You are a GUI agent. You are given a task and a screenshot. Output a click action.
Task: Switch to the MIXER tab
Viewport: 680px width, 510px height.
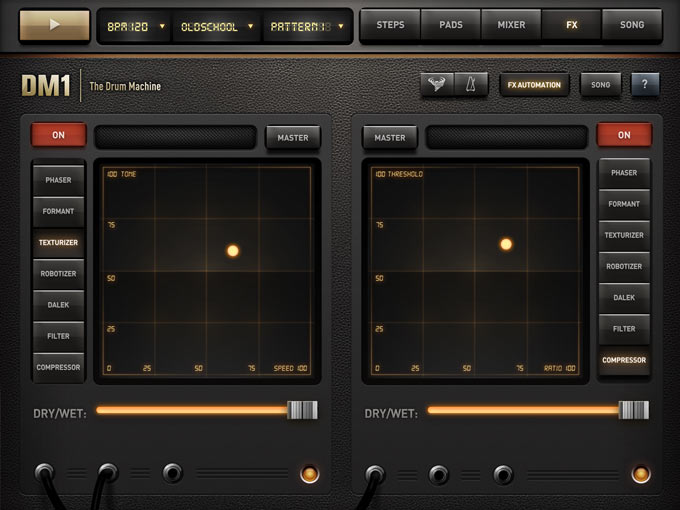click(x=511, y=25)
